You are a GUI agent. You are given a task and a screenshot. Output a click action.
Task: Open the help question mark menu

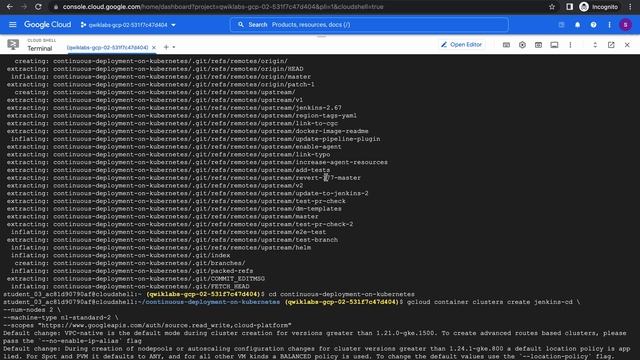coord(593,25)
